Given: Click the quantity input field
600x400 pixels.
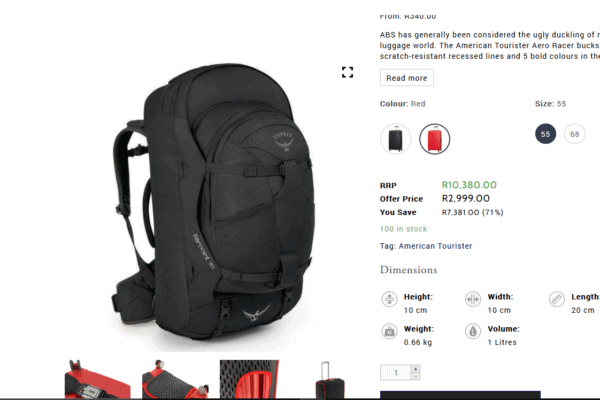Looking at the screenshot, I should [396, 372].
